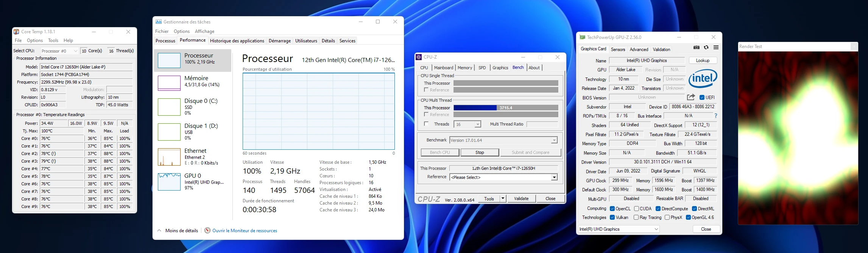Toggle the CUDA checkbox
Viewport: 868px width, 253px height.
(x=636, y=209)
